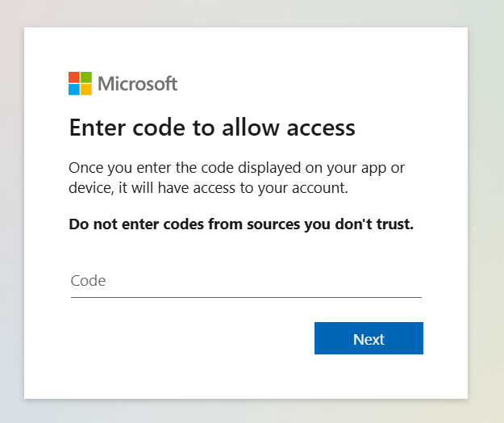Click the underline beneath the Code field
The image size is (504, 423).
[246, 298]
